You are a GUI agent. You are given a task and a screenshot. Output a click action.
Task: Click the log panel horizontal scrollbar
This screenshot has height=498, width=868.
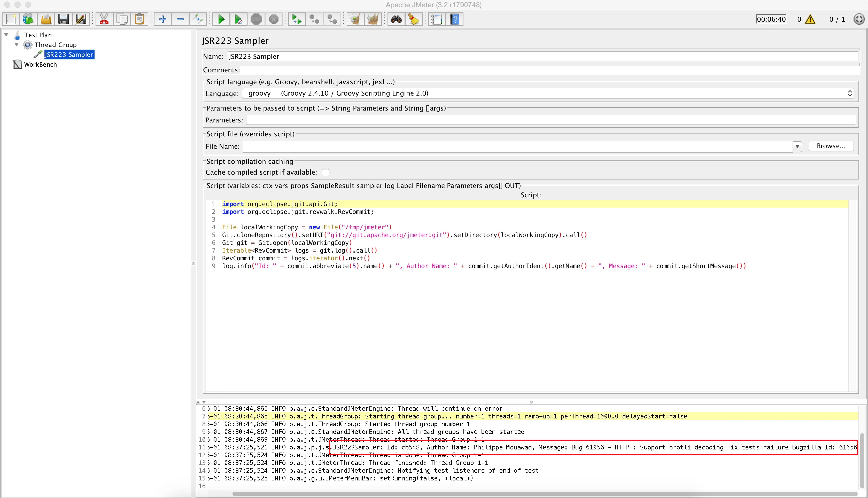pos(544,494)
